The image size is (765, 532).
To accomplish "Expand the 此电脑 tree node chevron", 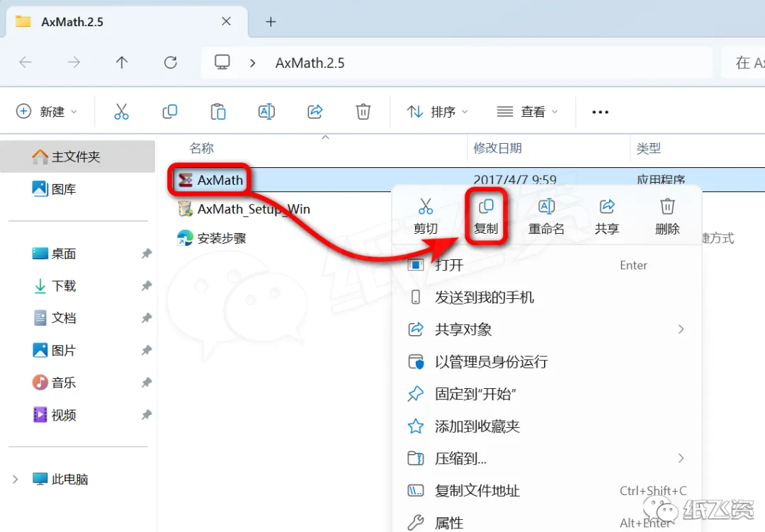I will 15,480.
